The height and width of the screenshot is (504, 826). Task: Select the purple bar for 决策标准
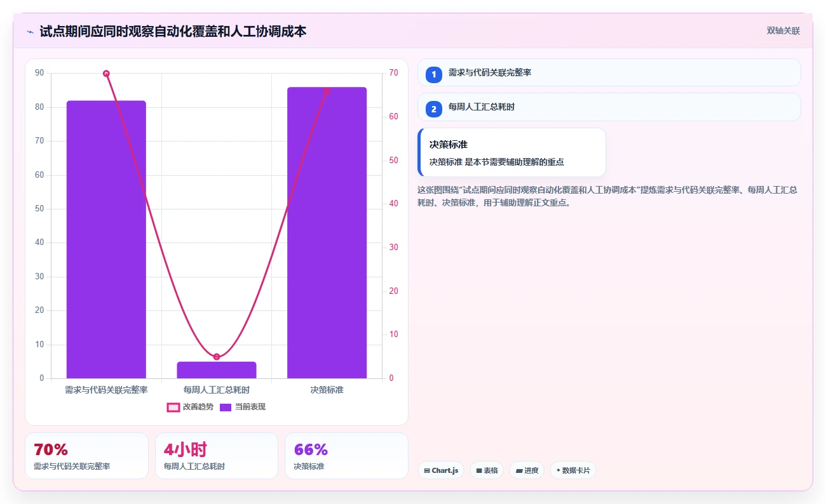coord(327,233)
